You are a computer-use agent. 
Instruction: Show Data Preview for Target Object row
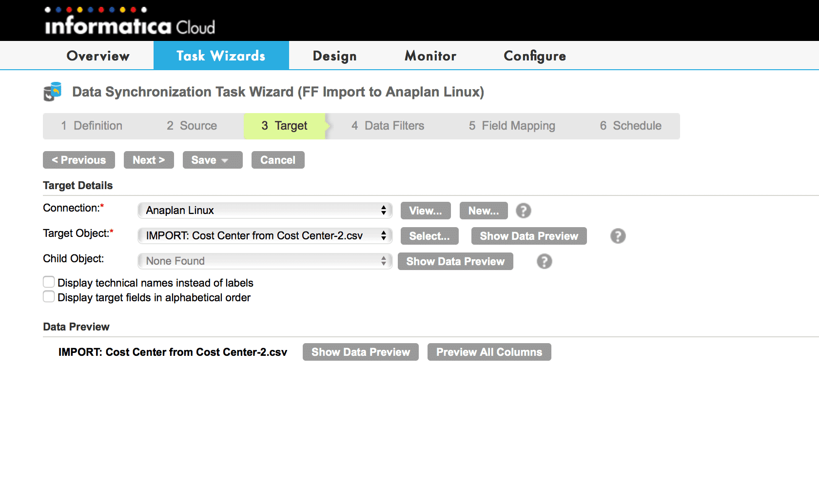(529, 236)
